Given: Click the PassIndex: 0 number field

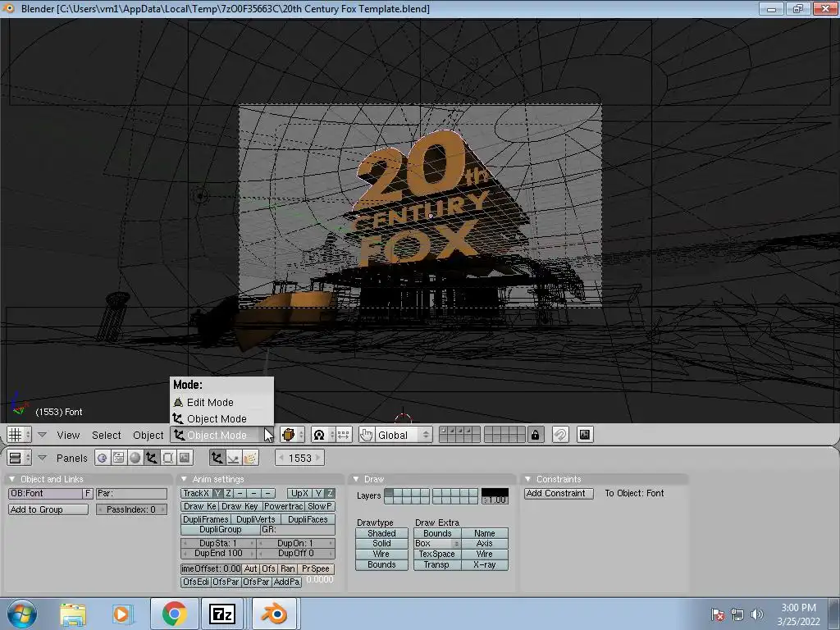Looking at the screenshot, I should click(131, 509).
